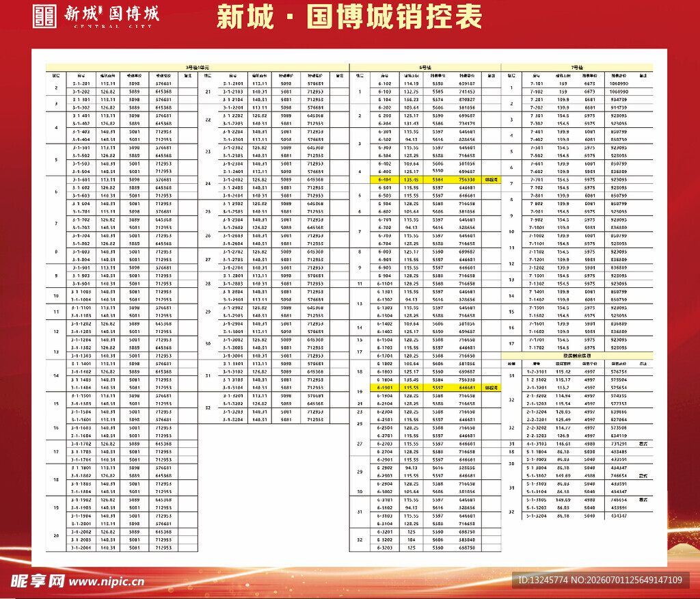Click the 新城·国博城销控表 poster title
The width and height of the screenshot is (700, 599).
[349, 17]
